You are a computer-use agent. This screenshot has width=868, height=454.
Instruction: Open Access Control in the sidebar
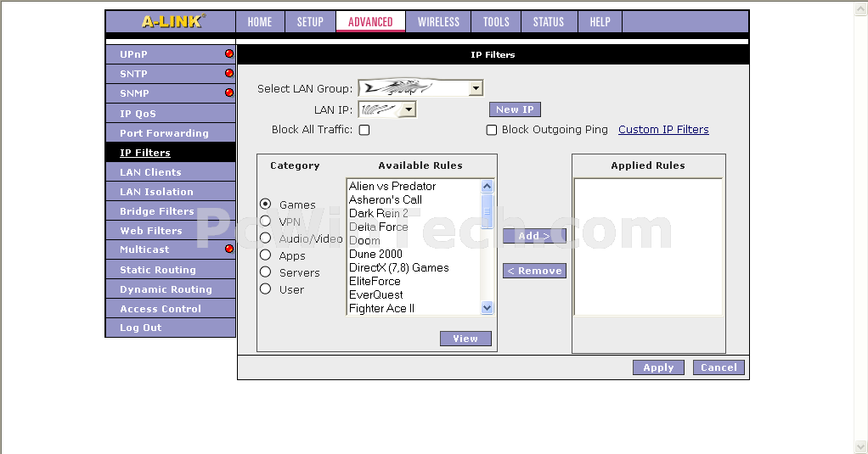click(x=171, y=308)
